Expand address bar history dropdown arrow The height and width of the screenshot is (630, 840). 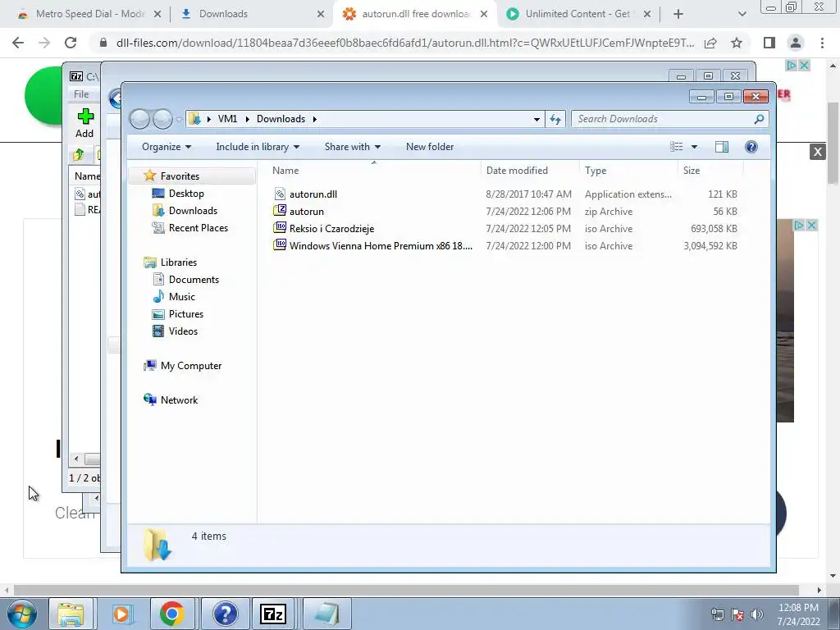coord(536,119)
